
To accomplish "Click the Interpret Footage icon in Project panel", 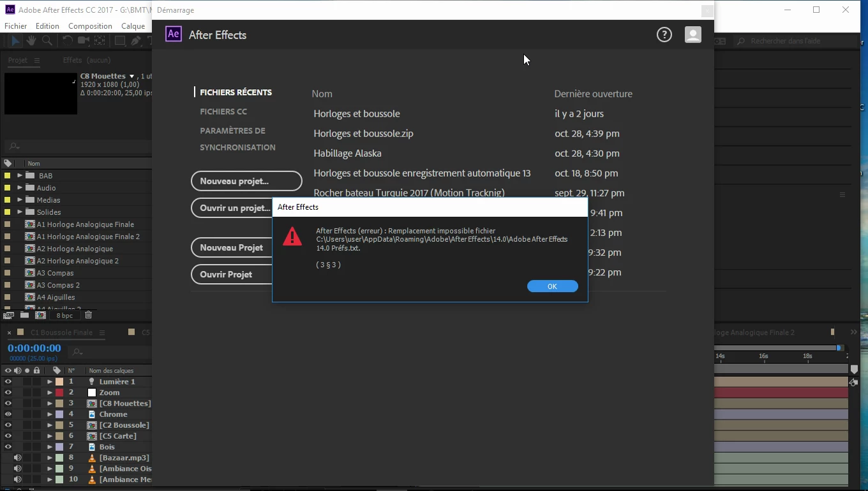I will click(9, 315).
